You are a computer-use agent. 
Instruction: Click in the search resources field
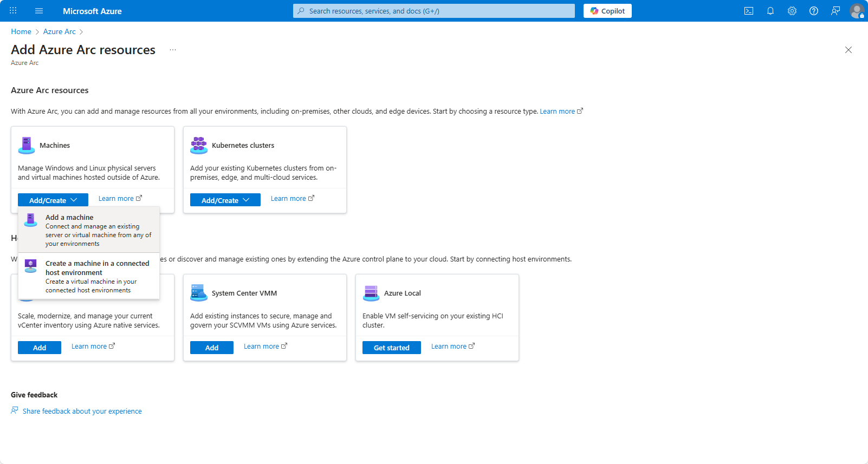coord(433,11)
